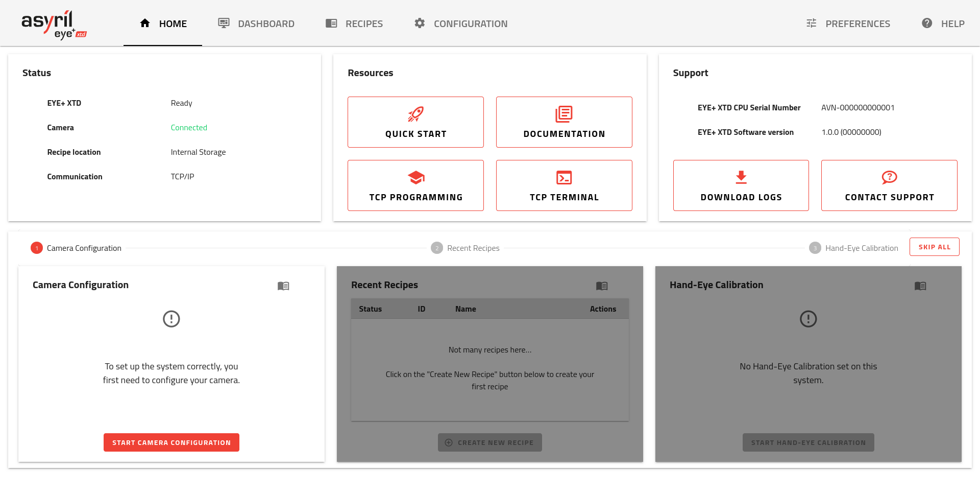The image size is (980, 493).
Task: Click the 'Internal Storage' recipe location value
Action: coord(198,152)
